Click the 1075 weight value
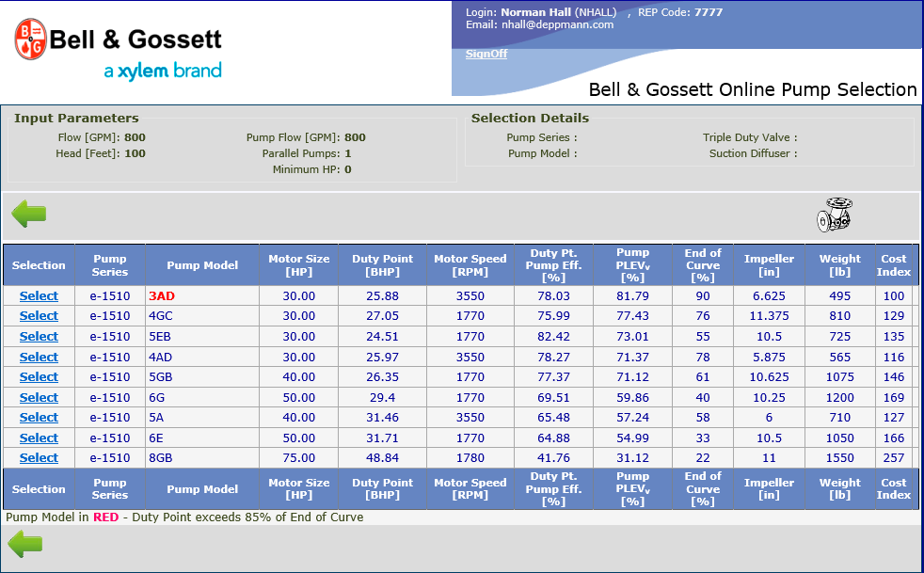 click(839, 377)
